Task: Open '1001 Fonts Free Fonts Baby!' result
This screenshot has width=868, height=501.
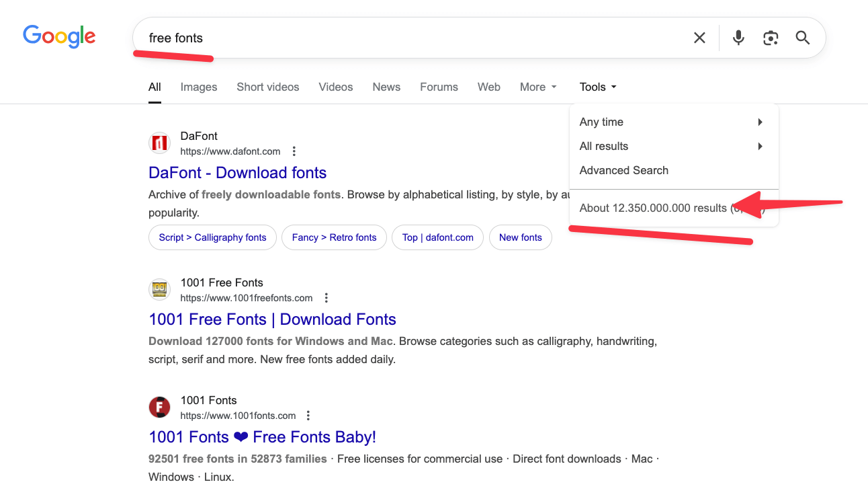Action: coord(262,437)
